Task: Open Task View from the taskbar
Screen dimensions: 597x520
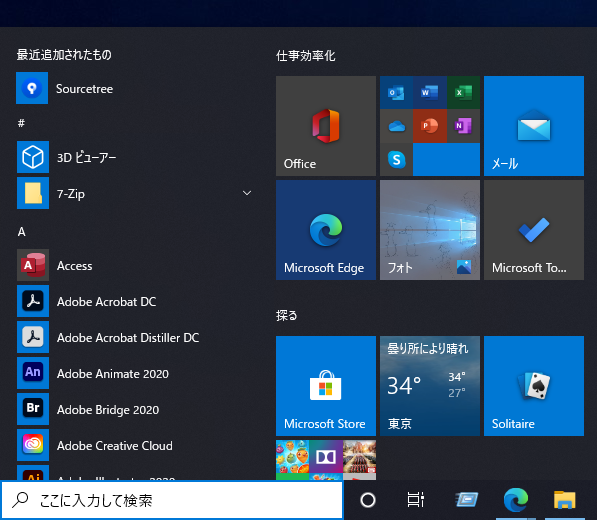Action: point(415,500)
